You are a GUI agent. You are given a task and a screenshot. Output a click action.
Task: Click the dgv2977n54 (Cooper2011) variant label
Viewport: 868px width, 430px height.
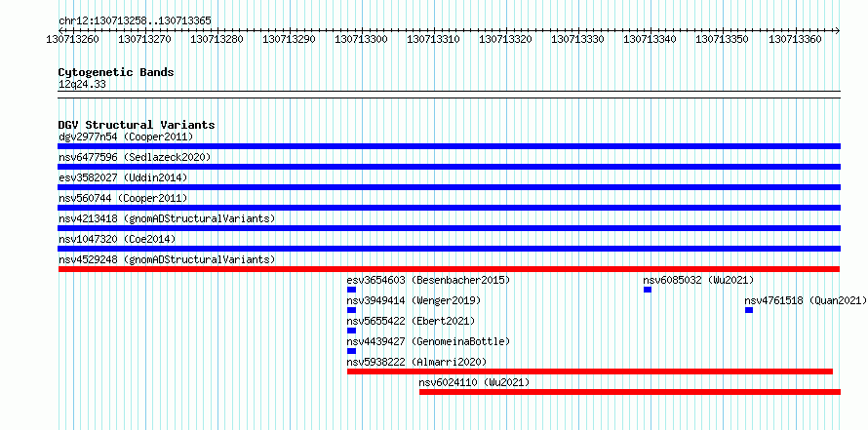pyautogui.click(x=126, y=137)
